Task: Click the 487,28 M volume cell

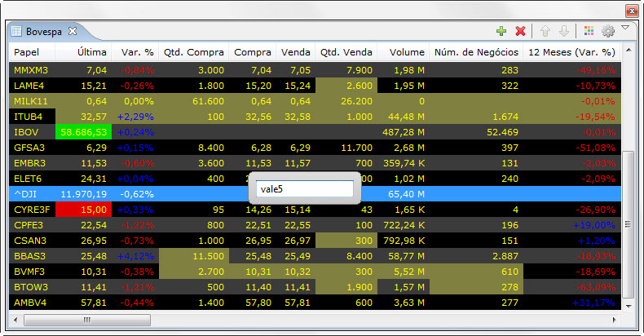Action: tap(402, 132)
